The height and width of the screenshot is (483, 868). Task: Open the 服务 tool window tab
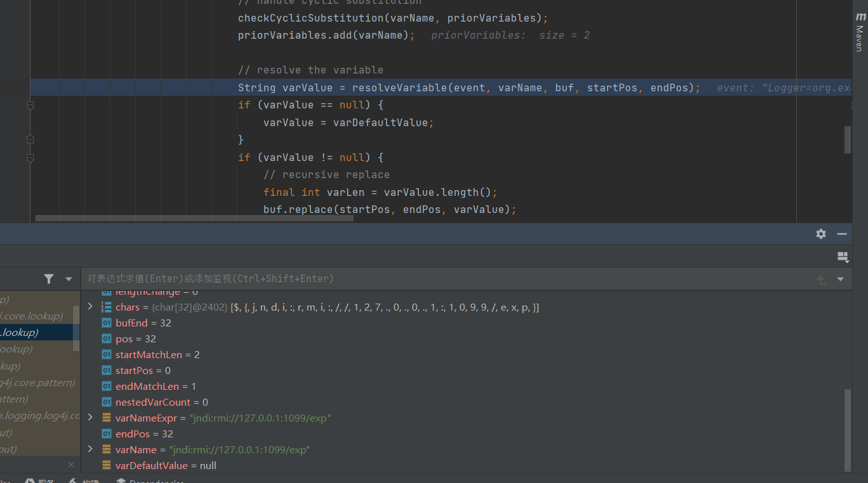point(39,480)
